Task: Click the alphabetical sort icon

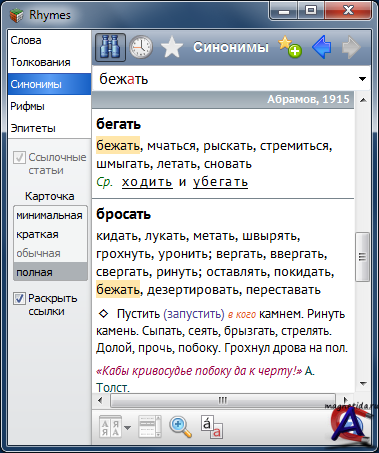Action: (110, 426)
